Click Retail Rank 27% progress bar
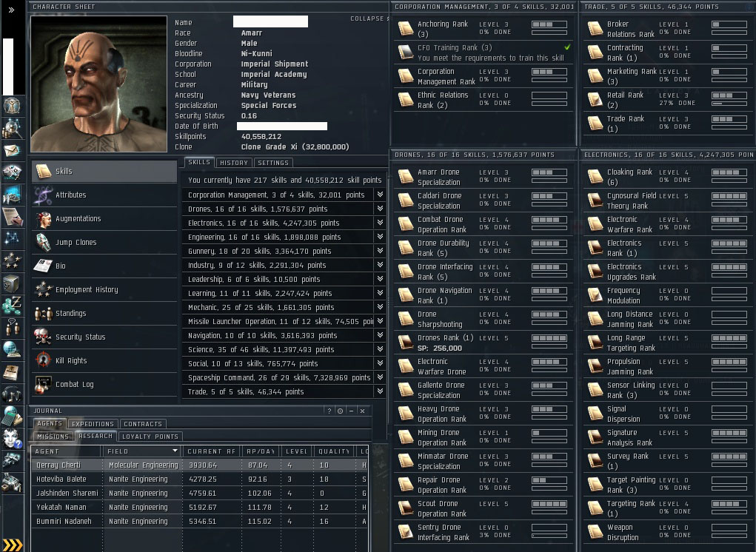756x552 pixels. pos(729,103)
